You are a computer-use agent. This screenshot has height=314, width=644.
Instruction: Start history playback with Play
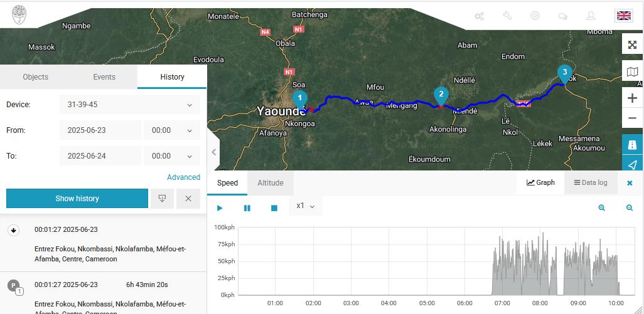coord(220,208)
